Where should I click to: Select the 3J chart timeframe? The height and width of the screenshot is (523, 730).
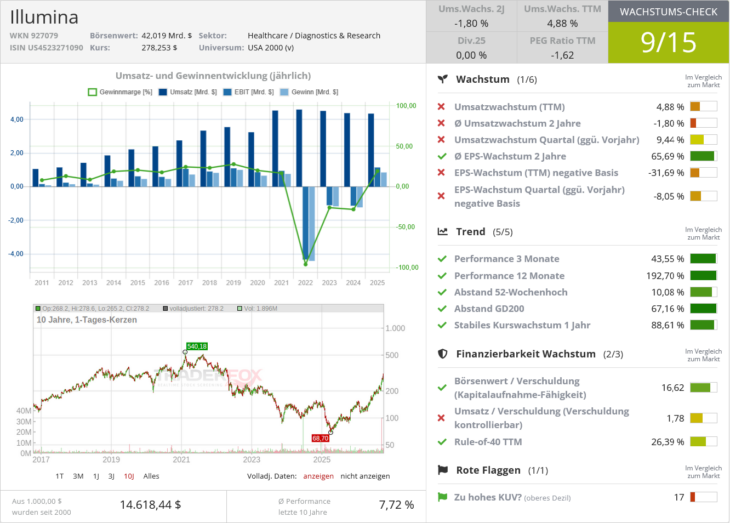click(112, 476)
